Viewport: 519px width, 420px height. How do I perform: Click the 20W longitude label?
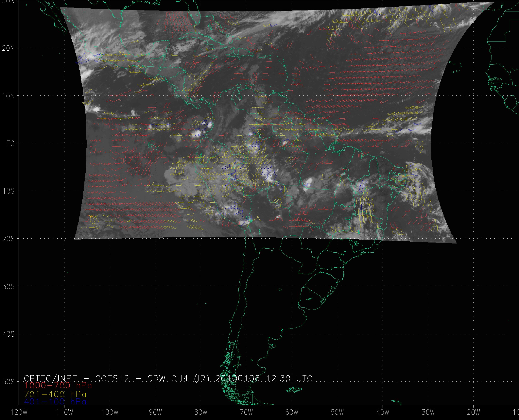pyautogui.click(x=474, y=412)
